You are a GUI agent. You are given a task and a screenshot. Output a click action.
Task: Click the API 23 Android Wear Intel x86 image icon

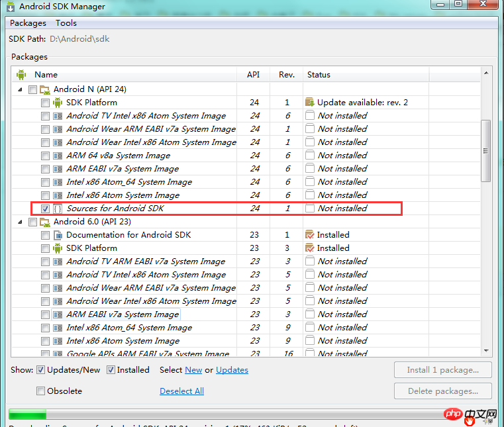coord(58,301)
